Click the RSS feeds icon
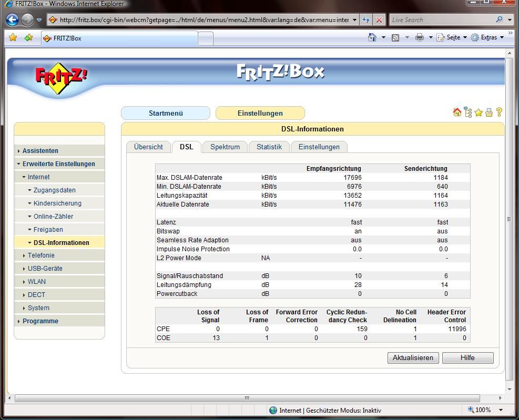This screenshot has height=420, width=519. click(x=395, y=38)
